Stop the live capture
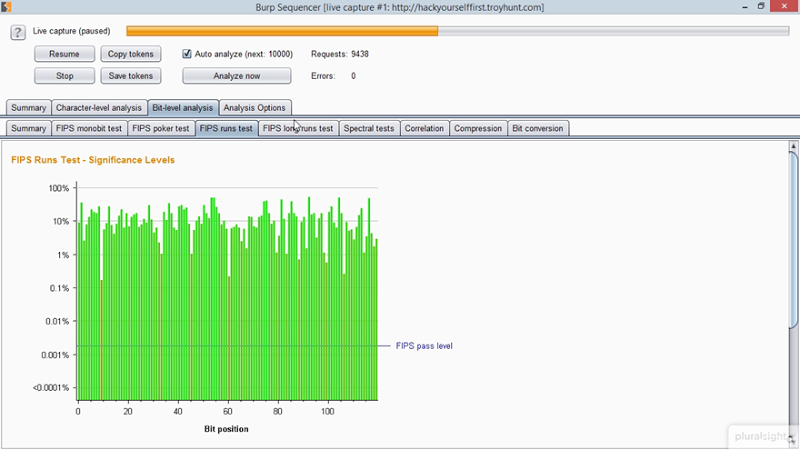The height and width of the screenshot is (450, 800). (x=64, y=76)
